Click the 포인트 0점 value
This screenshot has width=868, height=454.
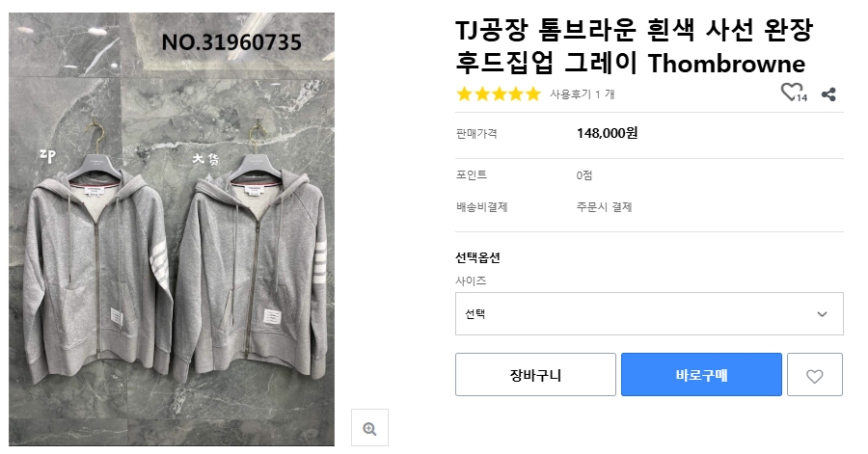coord(584,175)
